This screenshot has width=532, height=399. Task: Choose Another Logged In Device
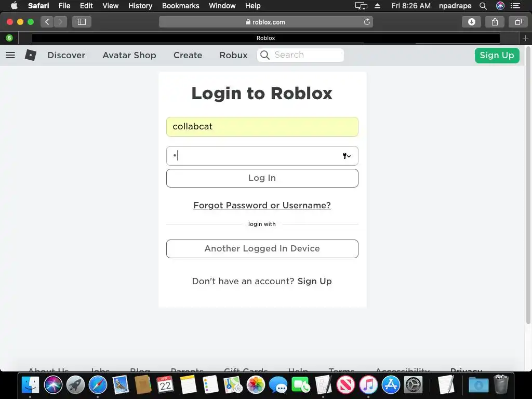tap(262, 249)
